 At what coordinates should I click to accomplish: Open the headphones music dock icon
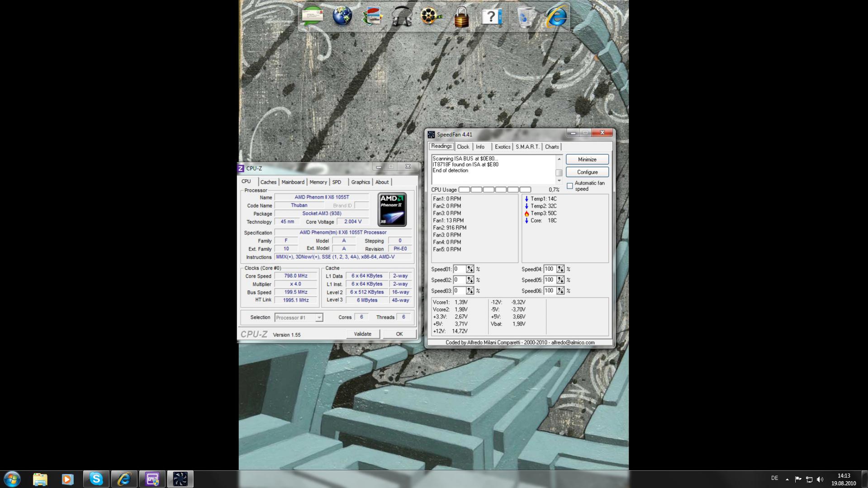401,16
